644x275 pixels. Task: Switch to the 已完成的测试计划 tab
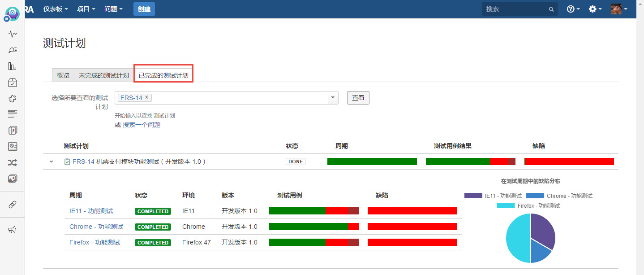163,75
